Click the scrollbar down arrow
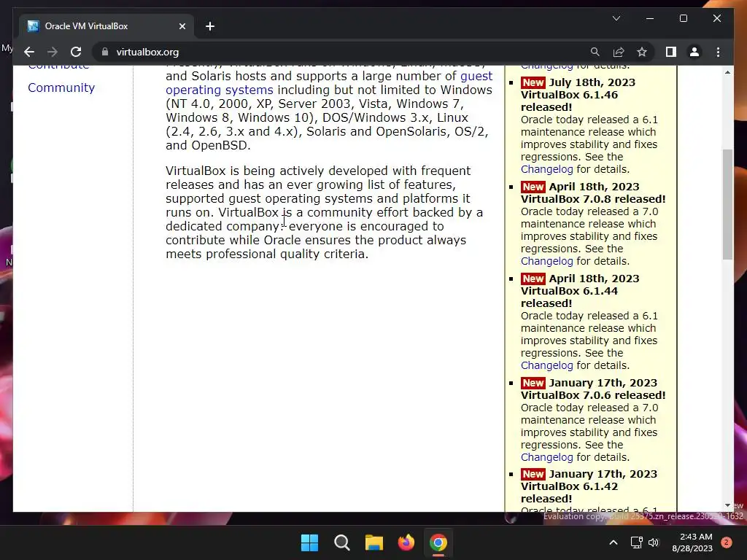Screen dimensions: 747x560 click(x=727, y=505)
